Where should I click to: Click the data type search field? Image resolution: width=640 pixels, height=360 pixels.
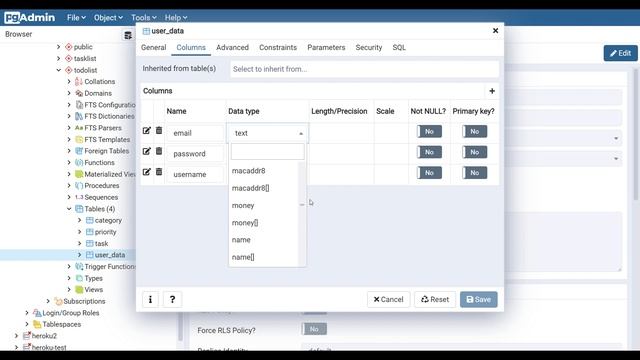point(267,151)
